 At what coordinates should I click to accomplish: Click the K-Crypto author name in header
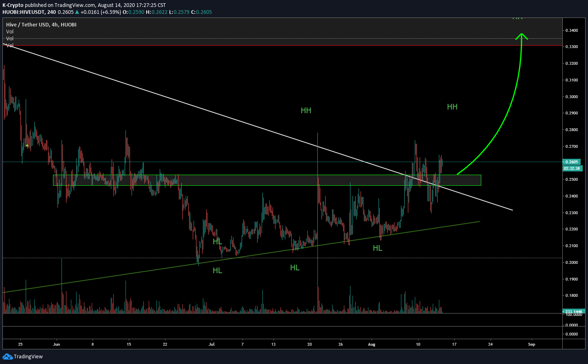(x=13, y=5)
